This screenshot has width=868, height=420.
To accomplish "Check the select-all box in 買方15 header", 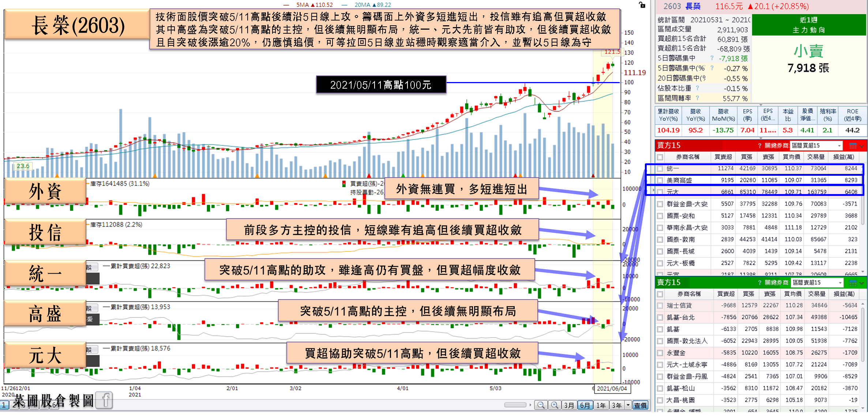I will tap(660, 157).
